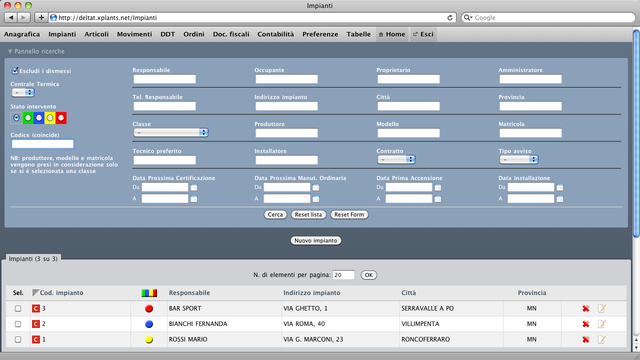Create a new plant with Nuovo impianto
The image size is (640, 360).
tap(316, 241)
